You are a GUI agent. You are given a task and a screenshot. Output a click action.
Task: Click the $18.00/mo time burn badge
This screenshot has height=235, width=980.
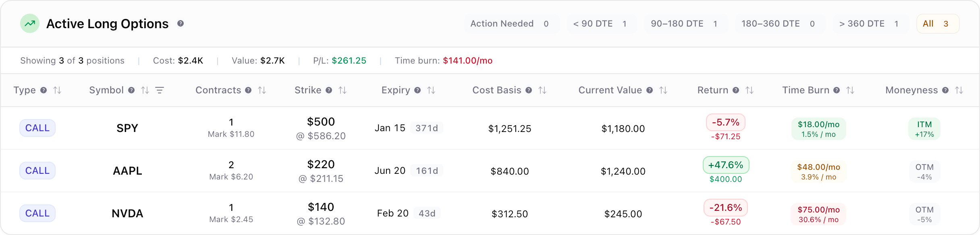coord(818,129)
